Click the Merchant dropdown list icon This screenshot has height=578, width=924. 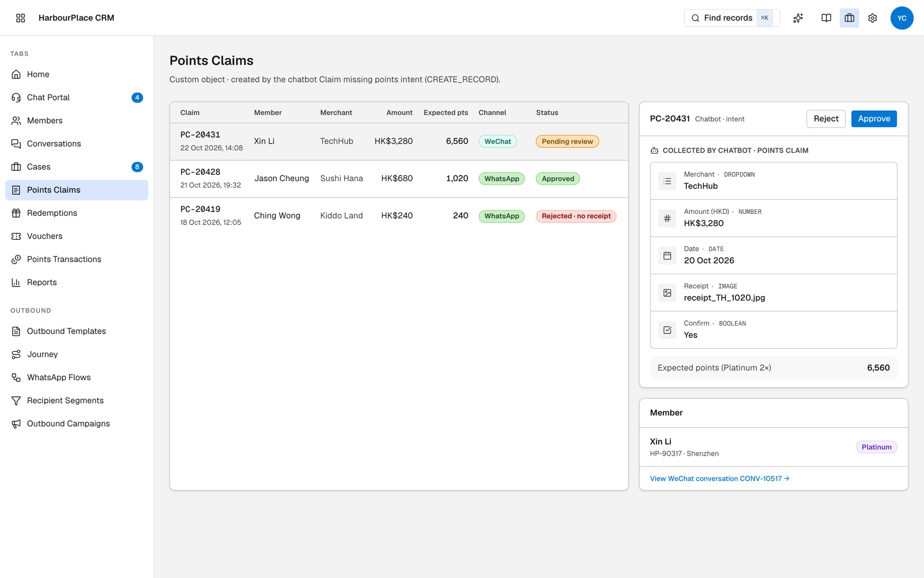click(667, 181)
